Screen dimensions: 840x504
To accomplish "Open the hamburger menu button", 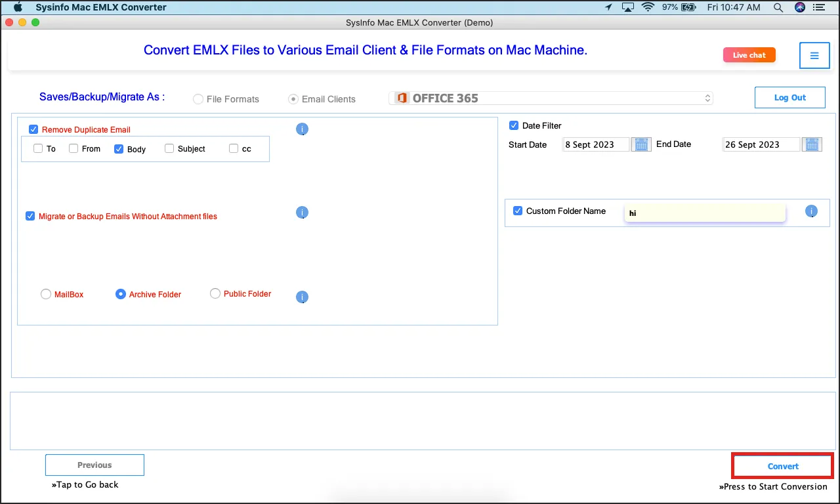I will coord(814,56).
